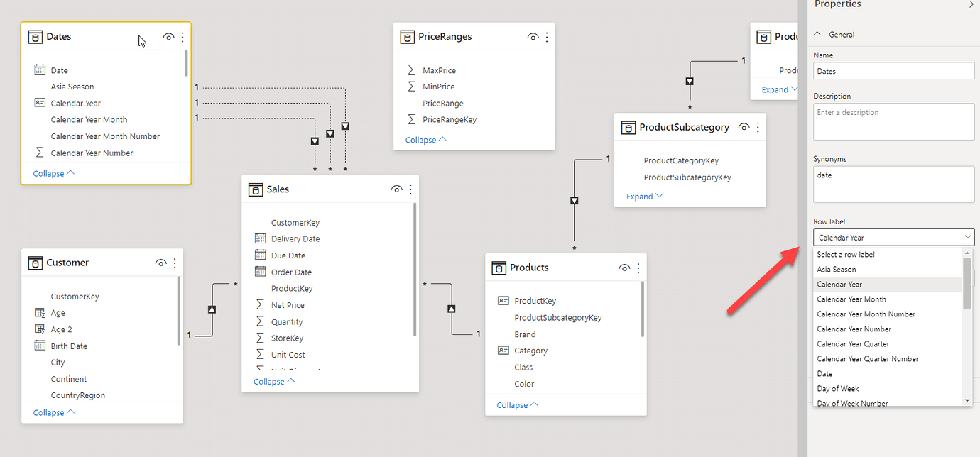Toggle the eye icon on the Products table
The image size is (980, 457).
(x=624, y=268)
